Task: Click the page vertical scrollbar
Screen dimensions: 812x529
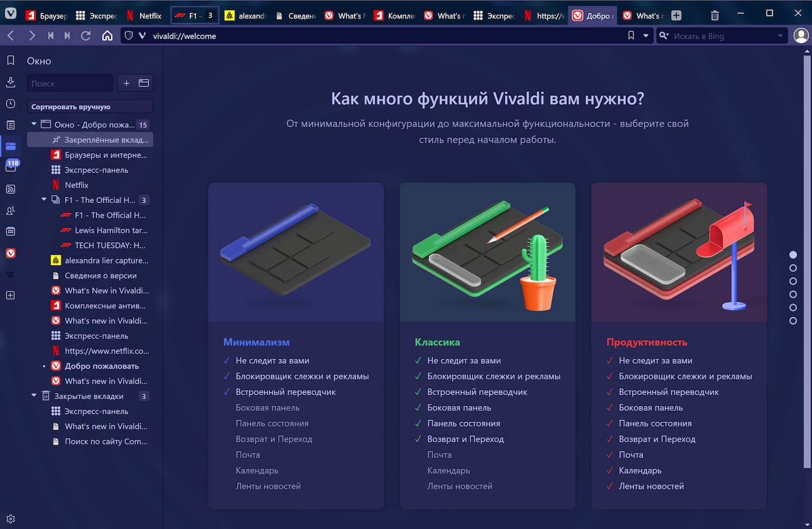Action: tap(807, 260)
